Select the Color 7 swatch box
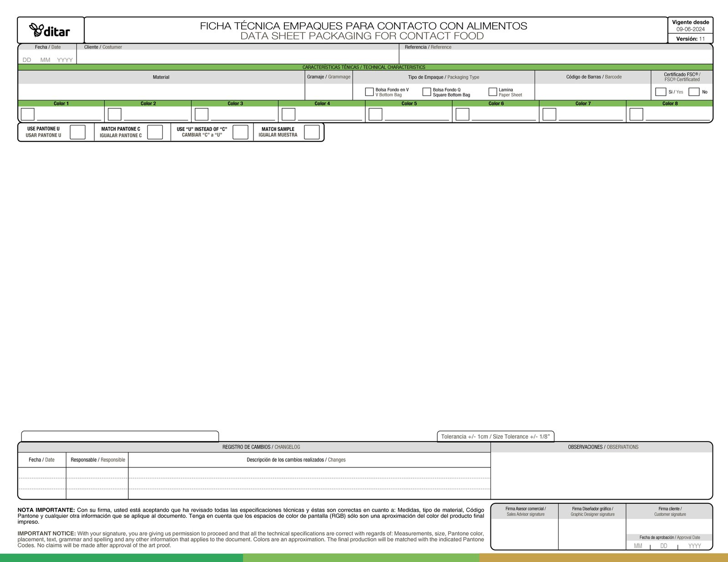The width and height of the screenshot is (728, 562). [x=549, y=114]
